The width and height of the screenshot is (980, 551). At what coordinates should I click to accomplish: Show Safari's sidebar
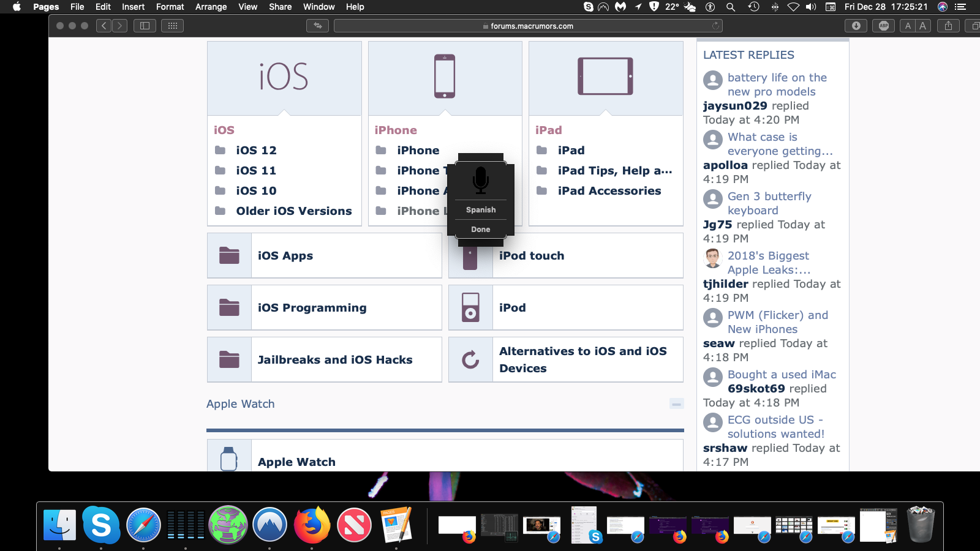(x=145, y=26)
